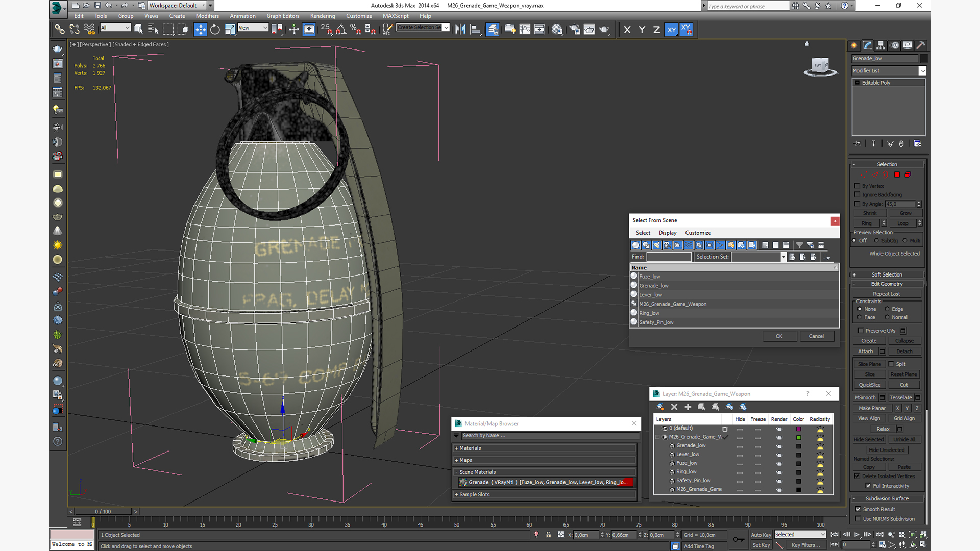Click the selection lock toggle icon

(x=548, y=535)
